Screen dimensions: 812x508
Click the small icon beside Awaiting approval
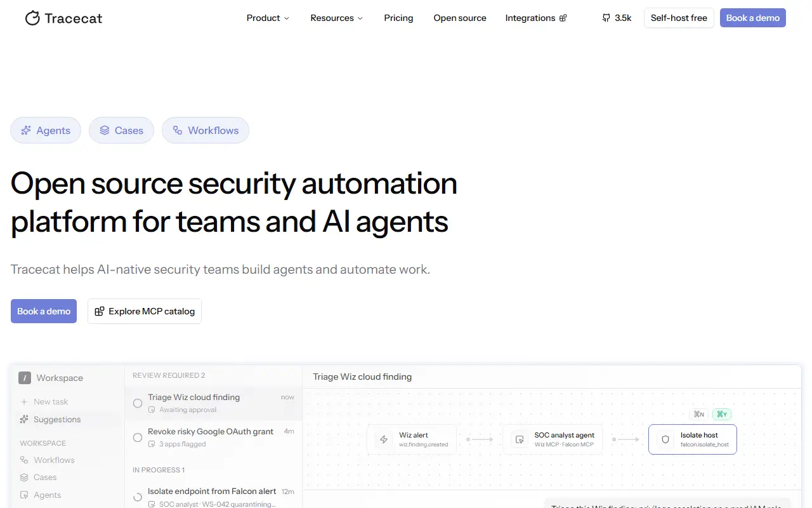click(x=152, y=410)
